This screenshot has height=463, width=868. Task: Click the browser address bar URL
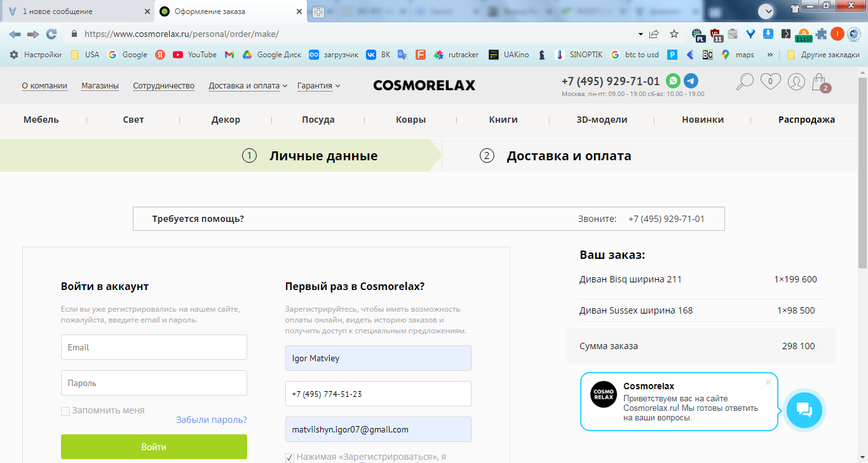(181, 34)
